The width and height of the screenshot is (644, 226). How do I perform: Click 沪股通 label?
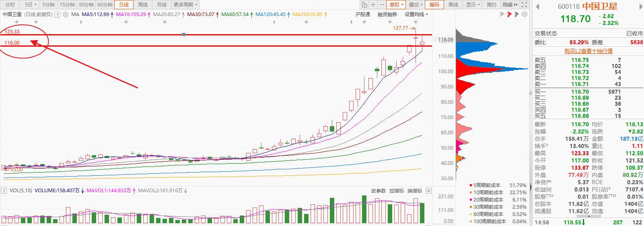click(x=363, y=14)
